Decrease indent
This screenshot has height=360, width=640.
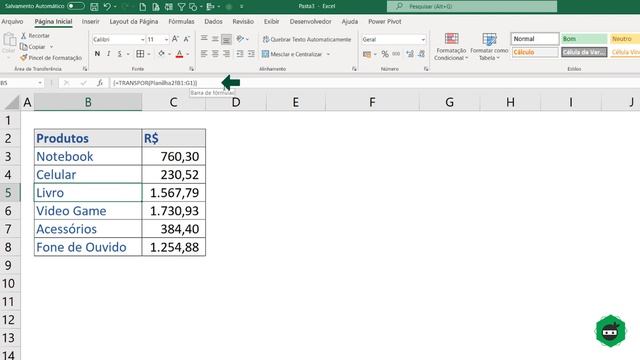[x=240, y=54]
